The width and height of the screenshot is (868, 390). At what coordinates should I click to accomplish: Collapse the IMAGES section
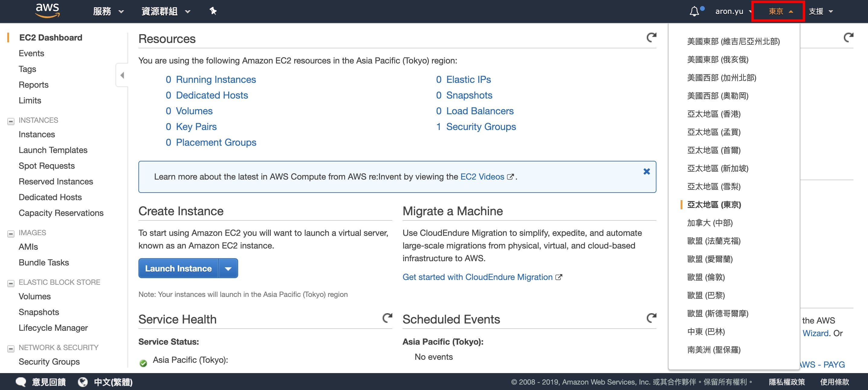pos(11,234)
